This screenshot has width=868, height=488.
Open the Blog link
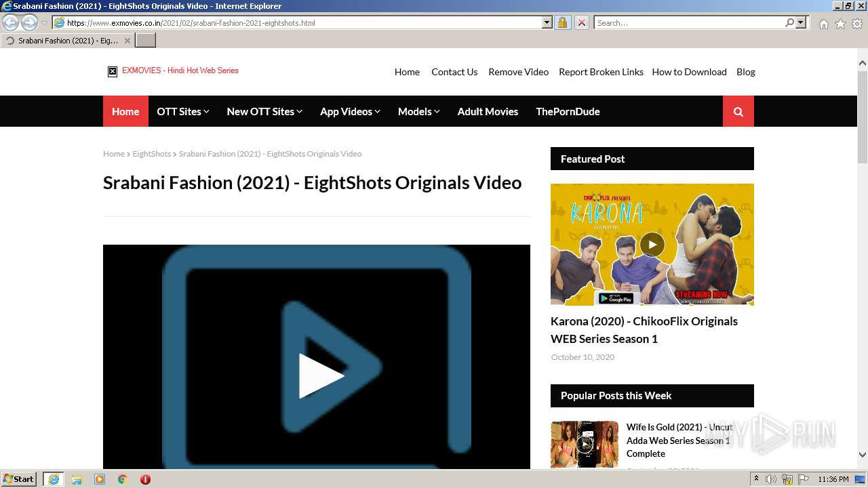pyautogui.click(x=745, y=72)
